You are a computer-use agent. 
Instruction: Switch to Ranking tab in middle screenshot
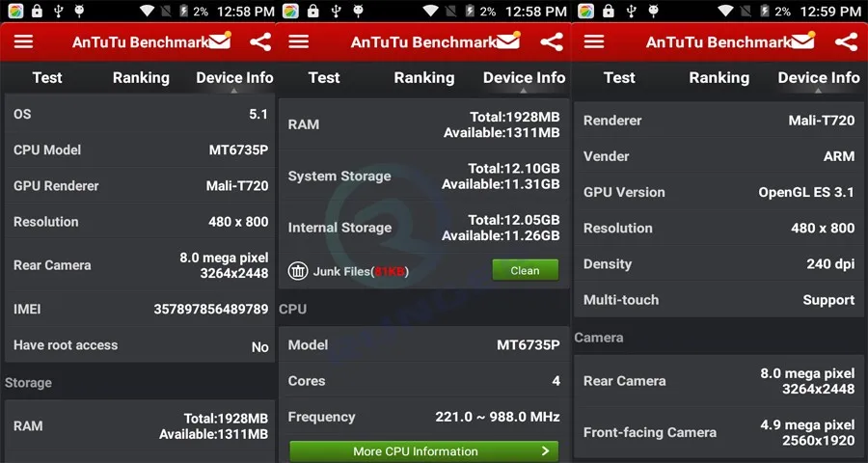coord(424,77)
